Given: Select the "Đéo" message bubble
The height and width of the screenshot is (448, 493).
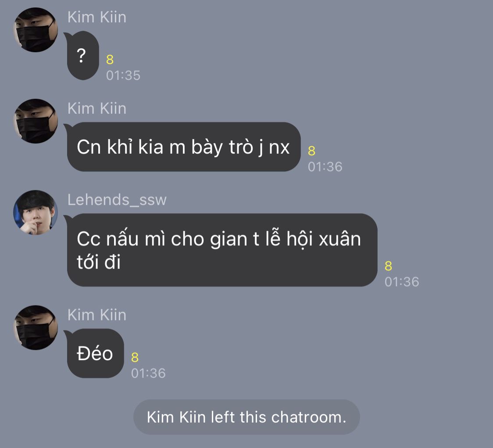Looking at the screenshot, I should 95,353.
